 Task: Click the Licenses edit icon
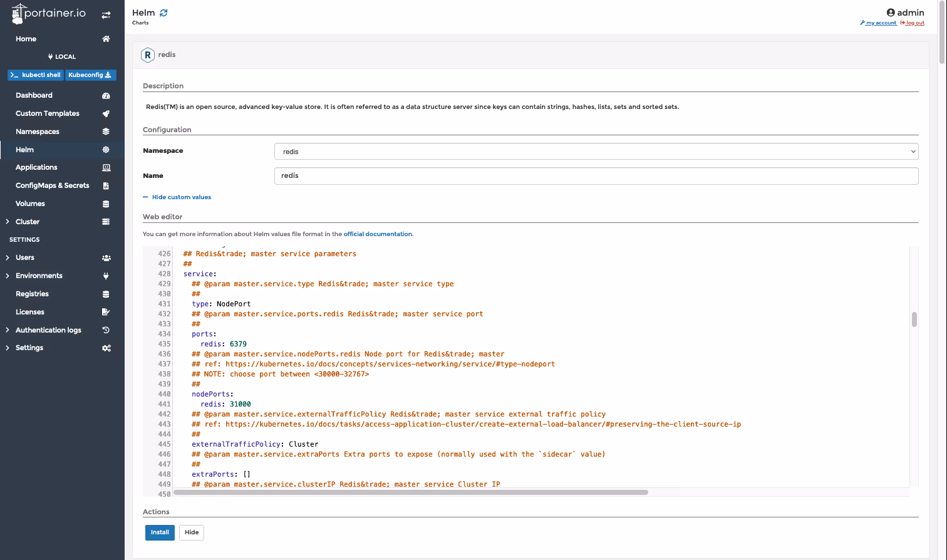coord(106,312)
